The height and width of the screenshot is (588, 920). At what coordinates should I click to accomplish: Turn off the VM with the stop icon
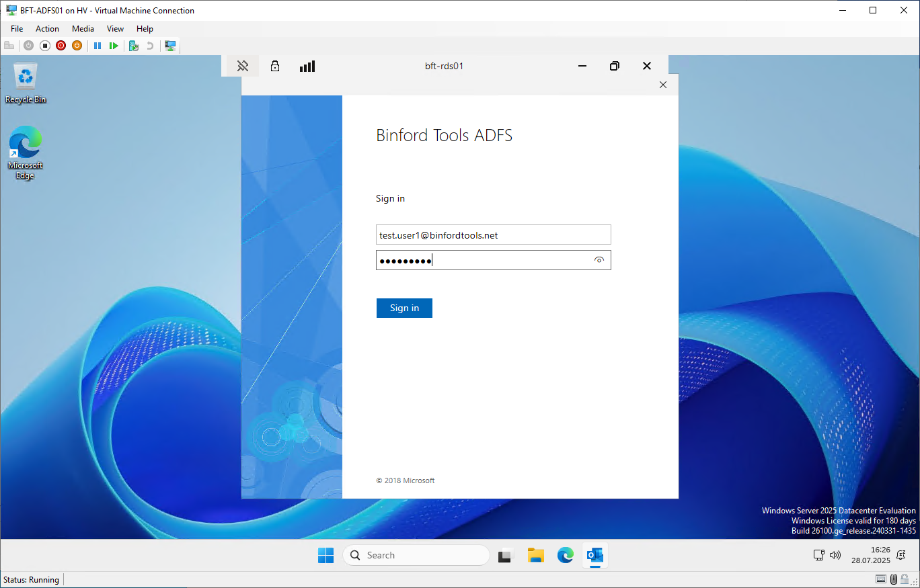click(45, 46)
